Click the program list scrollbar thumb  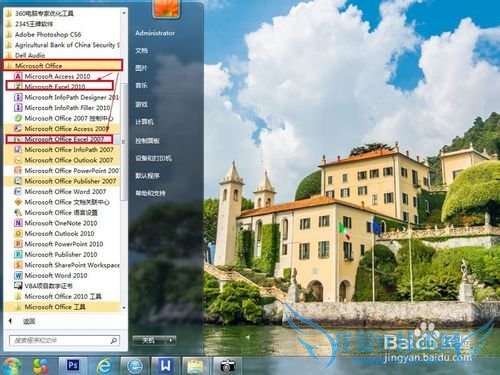coord(124,142)
